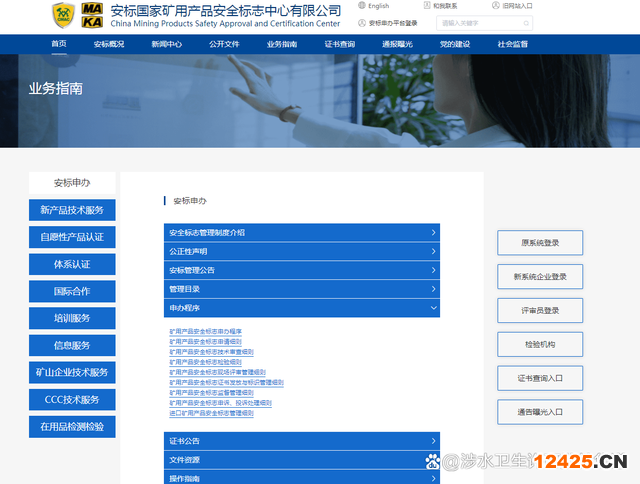This screenshot has height=484, width=640.
Task: Open the 矿用产品安全标志申办程序 link
Action: pyautogui.click(x=205, y=332)
